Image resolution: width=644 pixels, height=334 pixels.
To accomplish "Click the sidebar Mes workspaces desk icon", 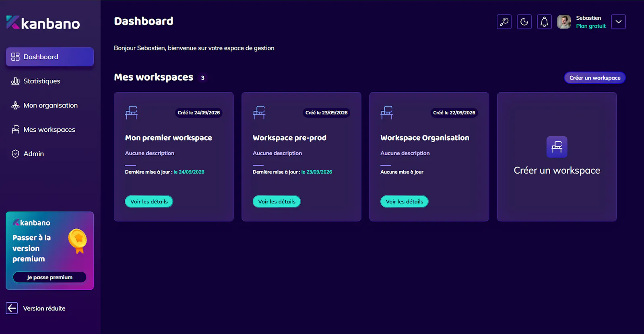I will tap(15, 129).
